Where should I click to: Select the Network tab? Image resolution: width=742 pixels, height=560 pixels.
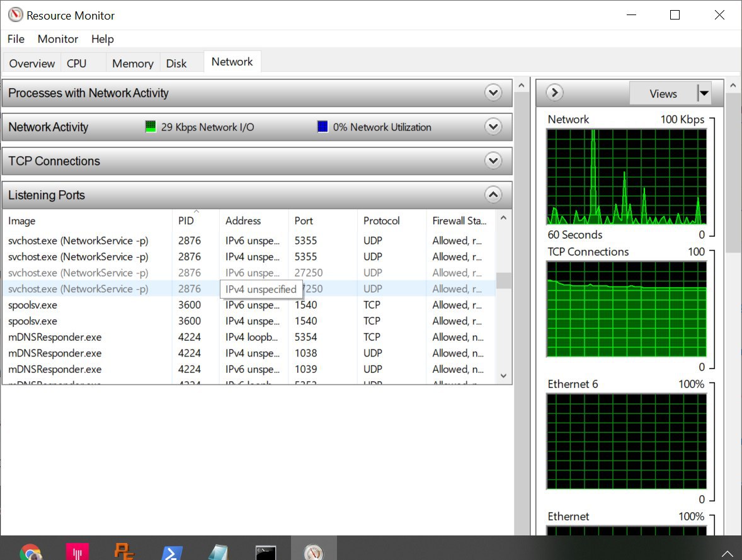[x=232, y=62]
